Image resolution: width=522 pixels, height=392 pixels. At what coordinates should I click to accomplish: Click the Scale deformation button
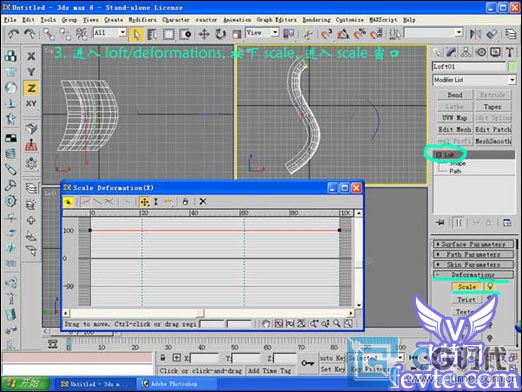(x=467, y=287)
